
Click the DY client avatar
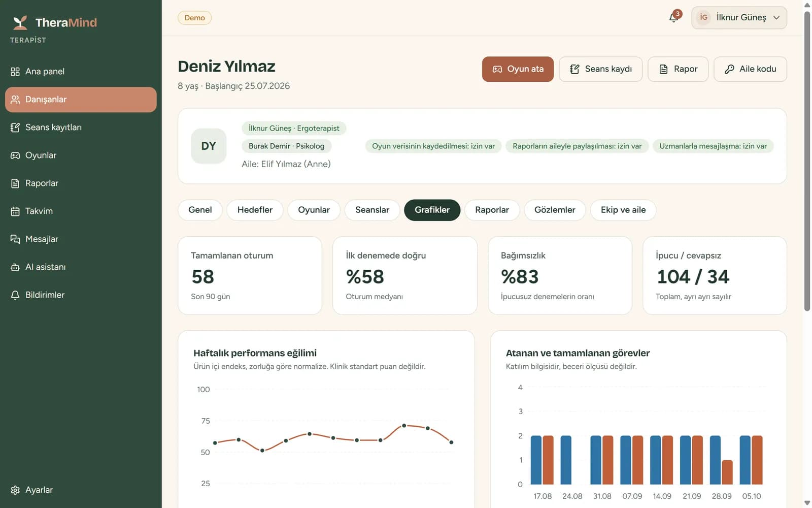(209, 146)
